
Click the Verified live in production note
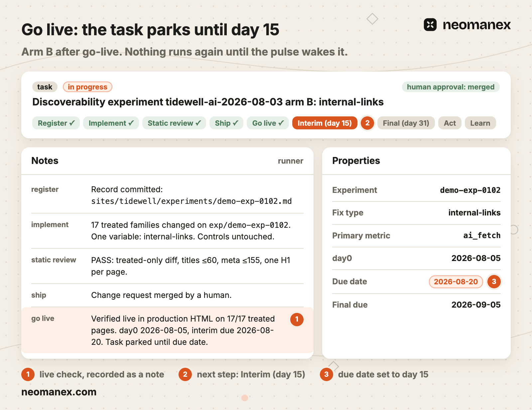(183, 330)
